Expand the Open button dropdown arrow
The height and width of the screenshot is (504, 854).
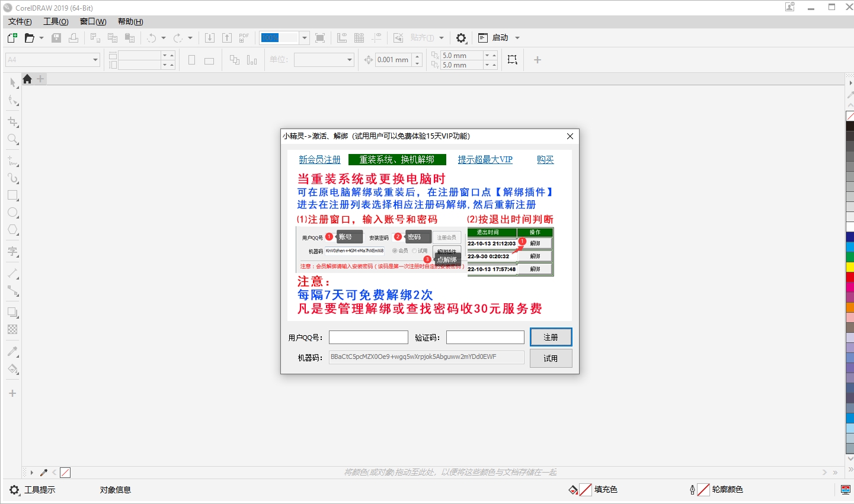(x=41, y=38)
